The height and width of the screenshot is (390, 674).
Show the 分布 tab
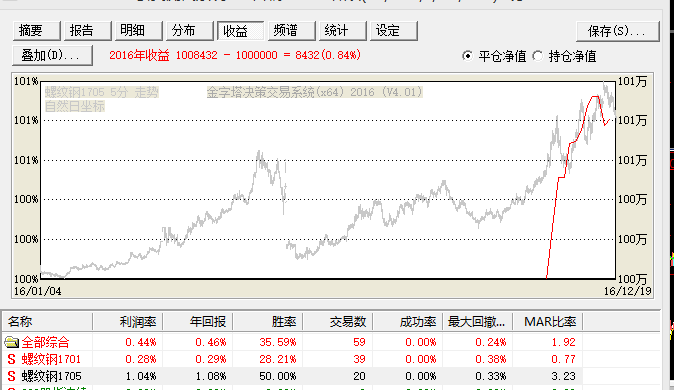[x=190, y=31]
